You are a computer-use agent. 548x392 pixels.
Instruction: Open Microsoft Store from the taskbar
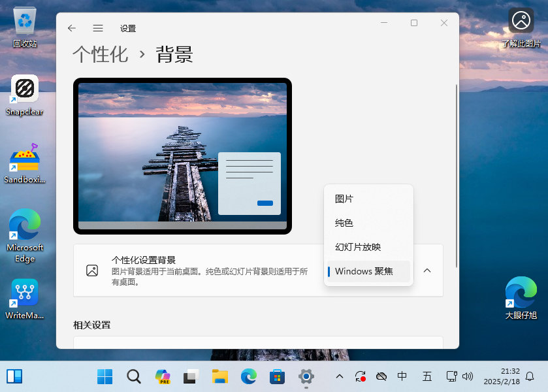pos(277,376)
